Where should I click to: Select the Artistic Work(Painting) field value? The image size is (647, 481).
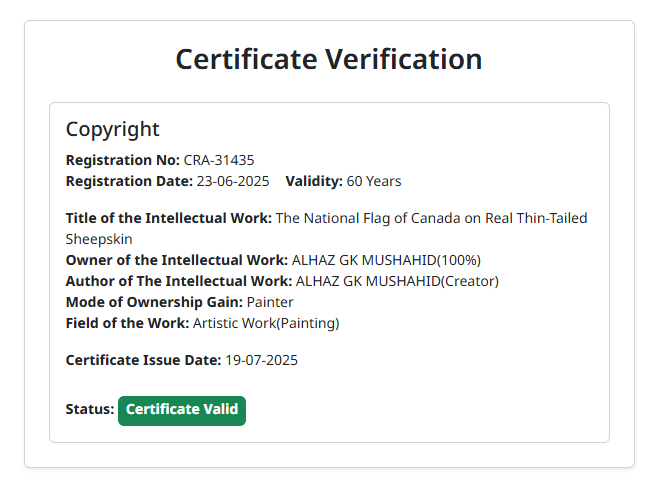pos(266,323)
